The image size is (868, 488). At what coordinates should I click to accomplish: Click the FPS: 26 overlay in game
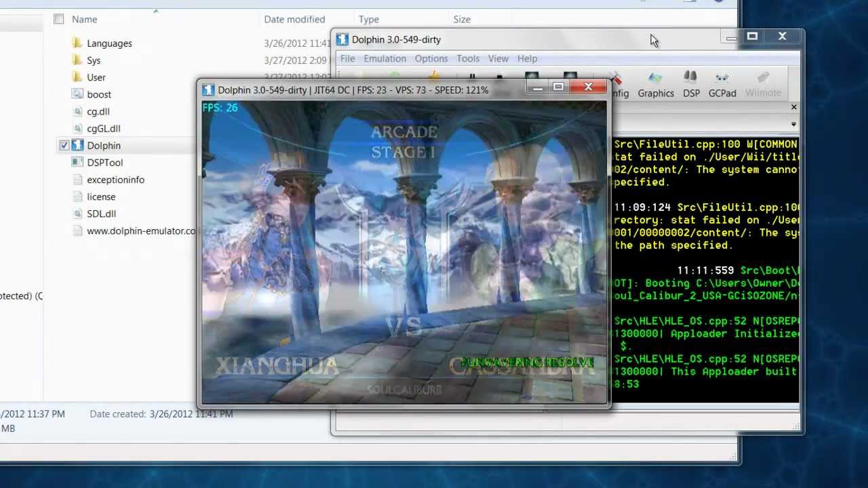click(220, 108)
